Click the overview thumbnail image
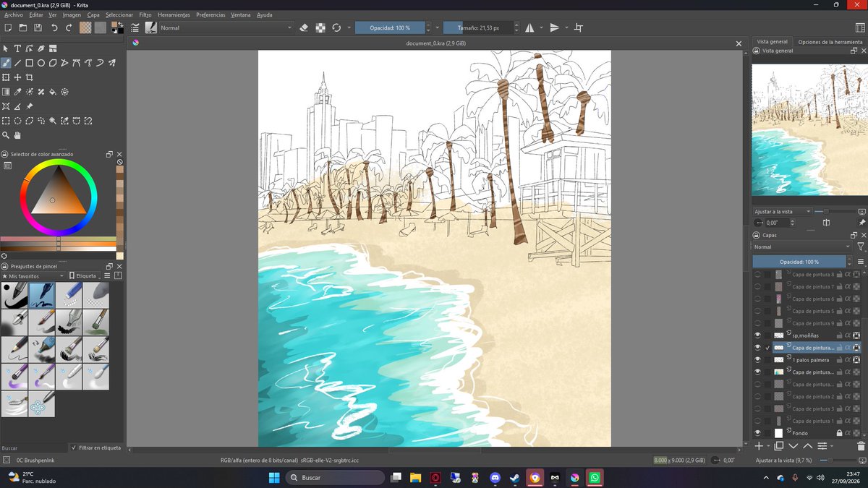The image size is (868, 488). 809,130
